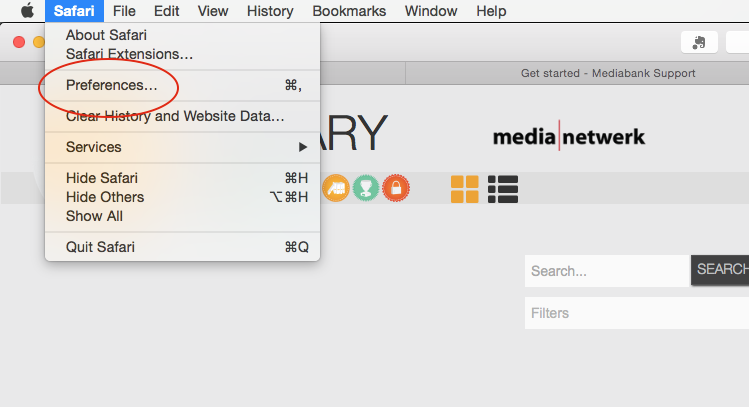Click the dark SEARCH button
Image resolution: width=749 pixels, height=407 pixels.
pos(720,270)
